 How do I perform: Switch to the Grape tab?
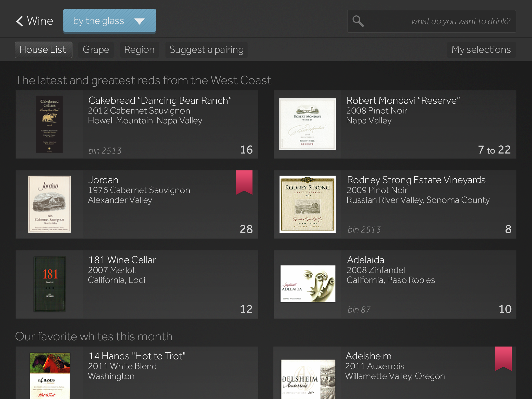(x=96, y=50)
